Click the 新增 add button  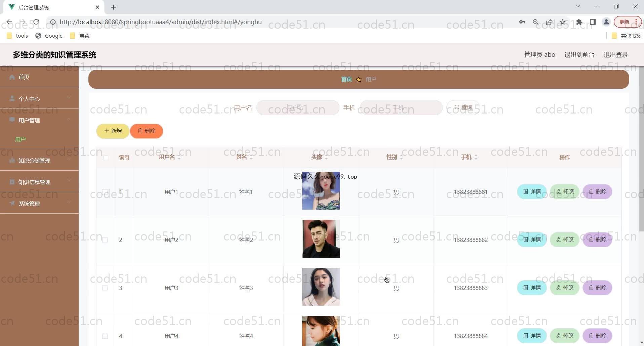tap(113, 131)
